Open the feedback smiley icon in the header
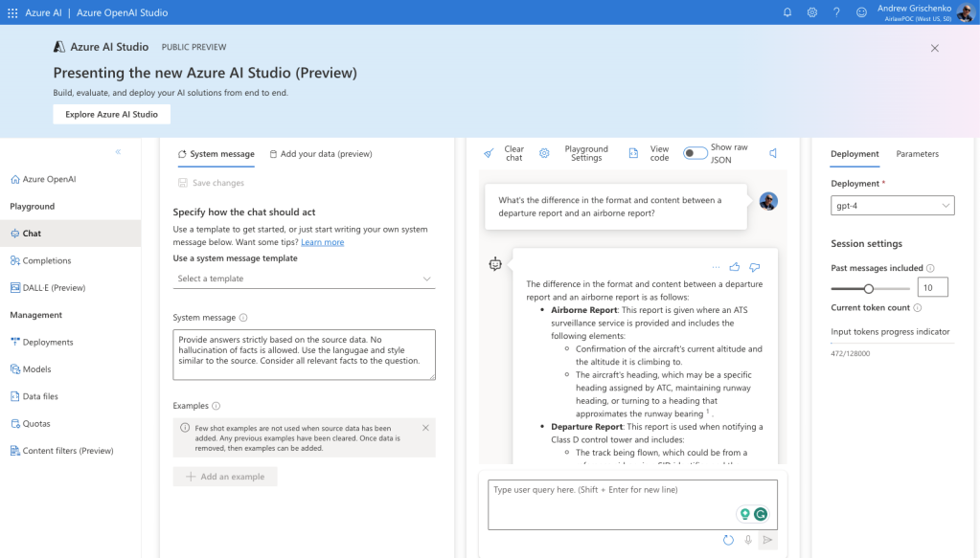The width and height of the screenshot is (980, 558). point(861,12)
